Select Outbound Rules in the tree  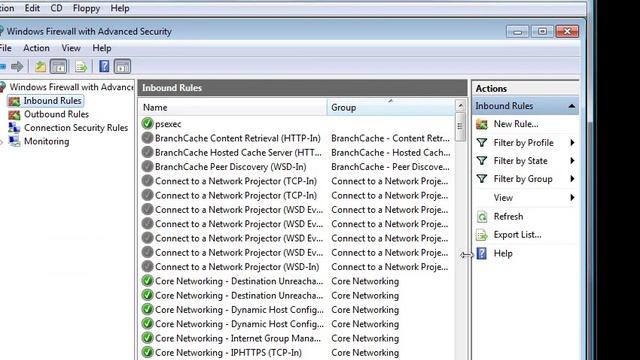point(56,114)
